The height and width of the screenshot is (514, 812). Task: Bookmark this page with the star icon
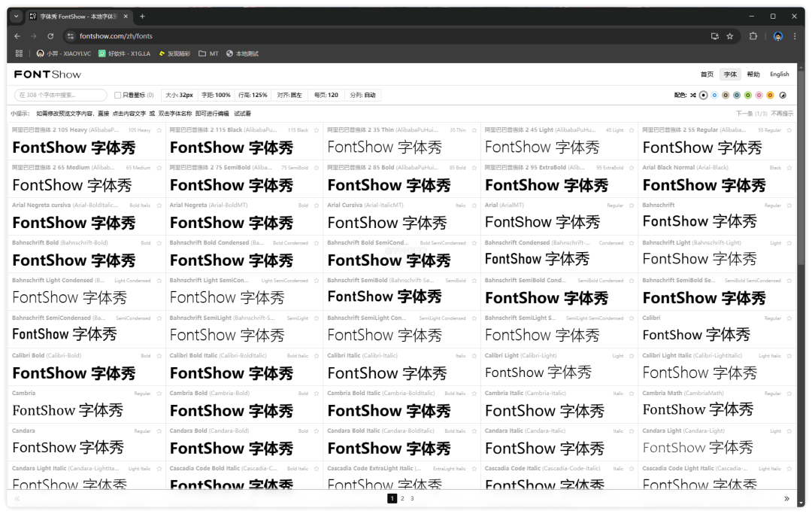click(729, 36)
